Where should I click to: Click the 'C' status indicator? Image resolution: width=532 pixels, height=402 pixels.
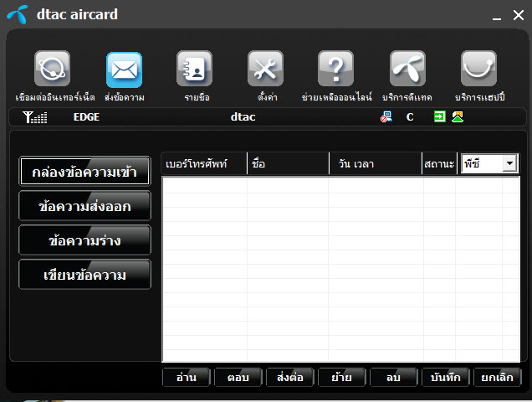pos(410,117)
